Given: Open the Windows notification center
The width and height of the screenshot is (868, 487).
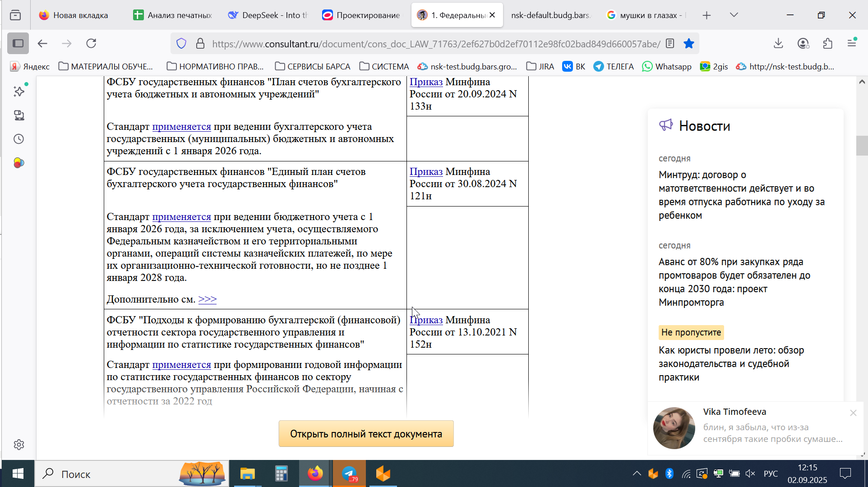Looking at the screenshot, I should (x=845, y=473).
